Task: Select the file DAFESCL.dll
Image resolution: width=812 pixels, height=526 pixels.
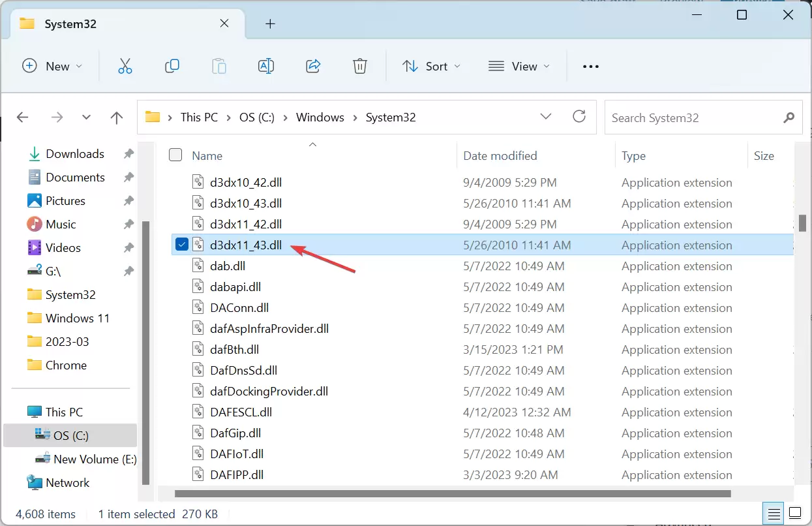Action: pyautogui.click(x=241, y=412)
